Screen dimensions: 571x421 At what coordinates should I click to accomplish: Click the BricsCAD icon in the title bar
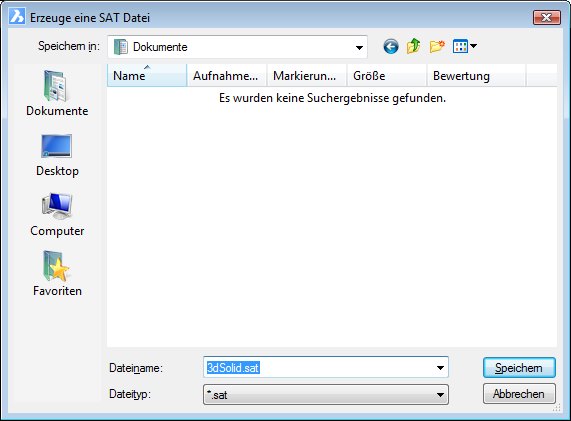click(x=17, y=17)
